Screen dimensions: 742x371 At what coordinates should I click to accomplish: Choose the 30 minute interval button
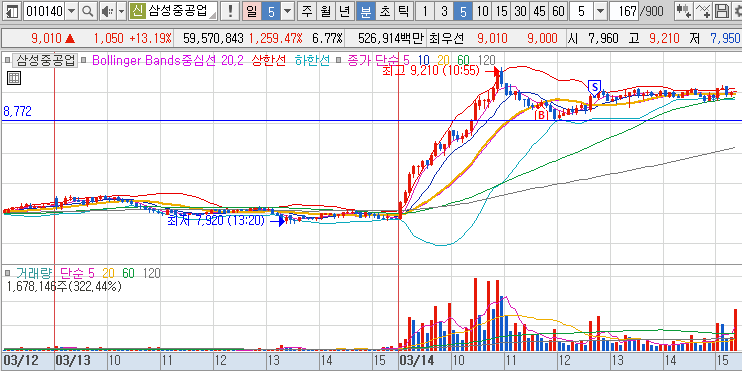tap(520, 11)
